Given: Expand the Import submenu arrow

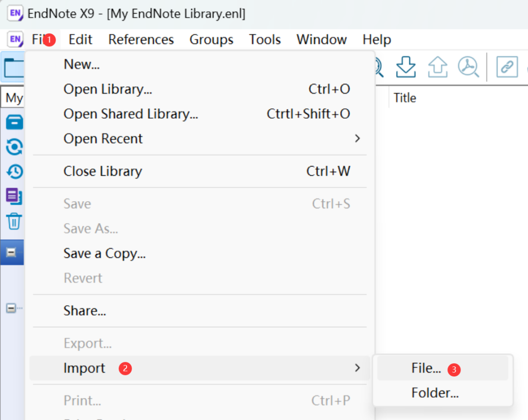Looking at the screenshot, I should 357,368.
